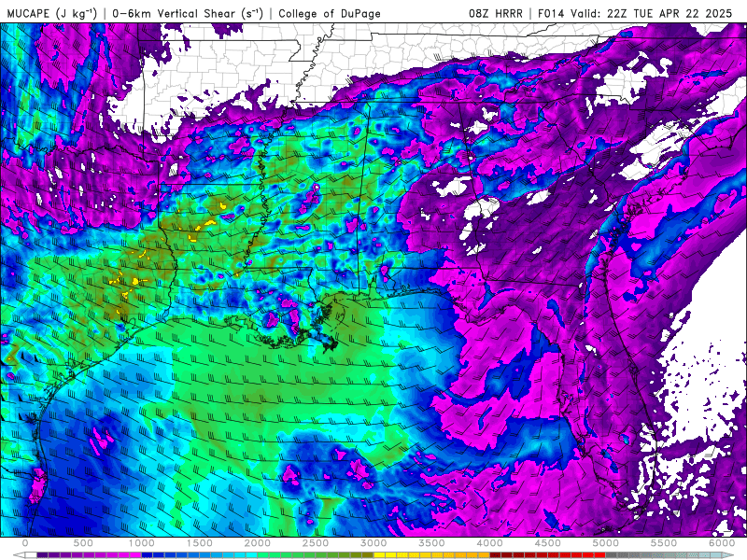
Task: Click the 'F014 Valid: 22Z TUE APR 22 2025' label
Action: [635, 13]
